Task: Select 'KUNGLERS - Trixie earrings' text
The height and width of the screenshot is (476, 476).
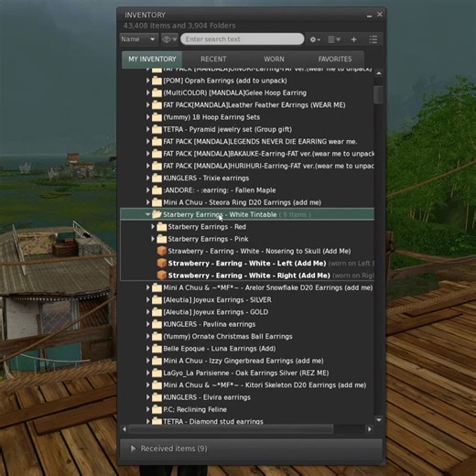Action: pyautogui.click(x=206, y=178)
